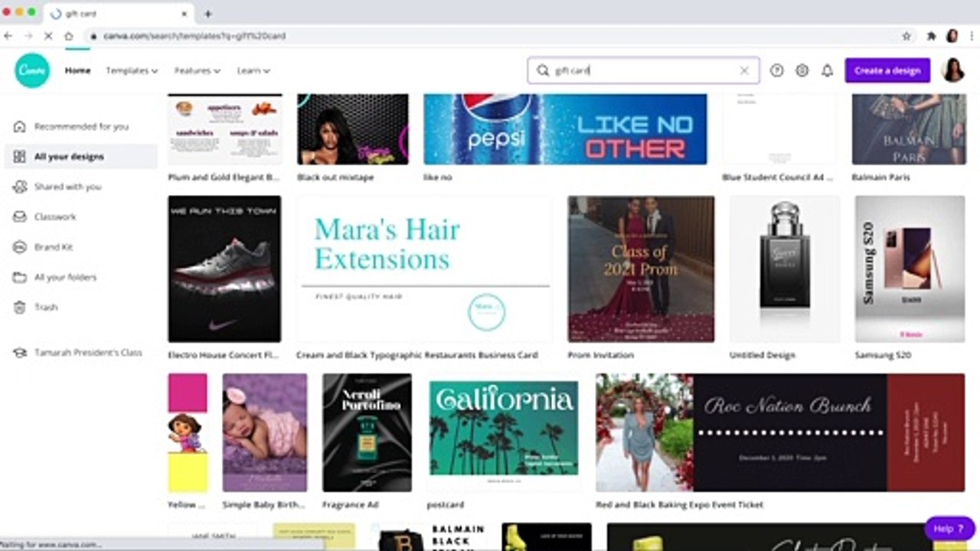The image size is (980, 551).
Task: Switch to the gift card browser tab
Action: pyautogui.click(x=119, y=14)
